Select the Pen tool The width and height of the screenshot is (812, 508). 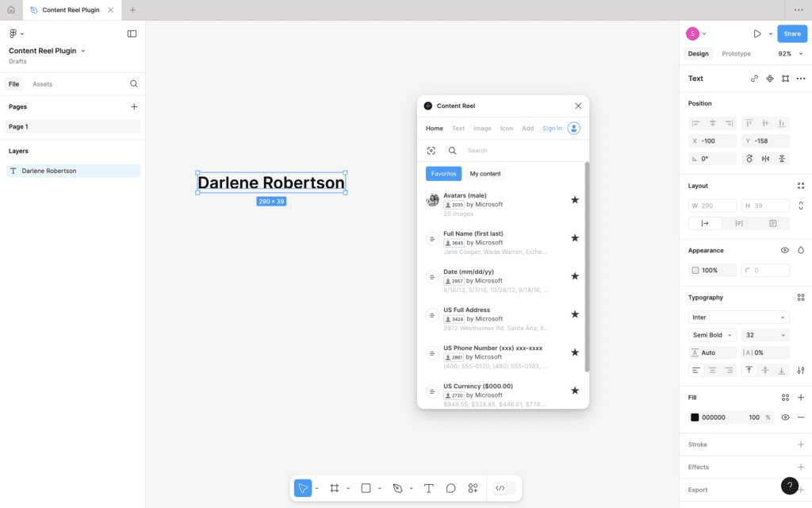[x=397, y=488]
